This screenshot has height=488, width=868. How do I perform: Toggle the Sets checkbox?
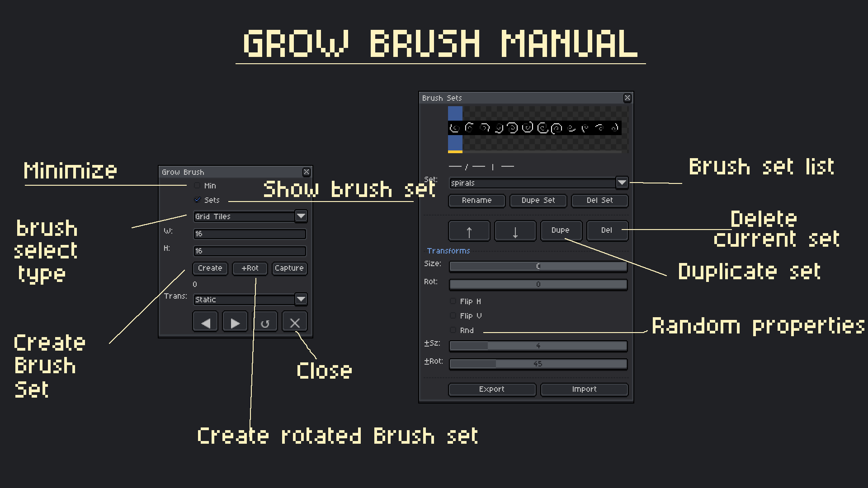point(198,200)
